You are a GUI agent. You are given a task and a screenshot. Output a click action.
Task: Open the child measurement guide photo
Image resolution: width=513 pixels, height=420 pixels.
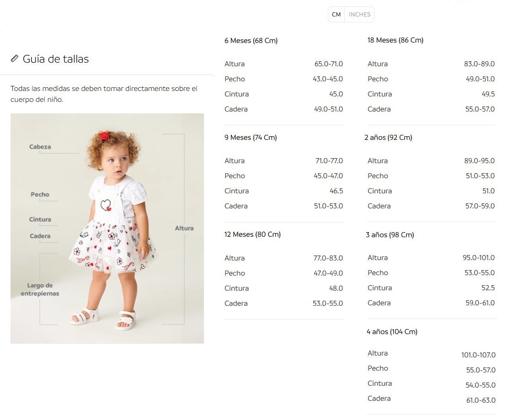click(107, 229)
